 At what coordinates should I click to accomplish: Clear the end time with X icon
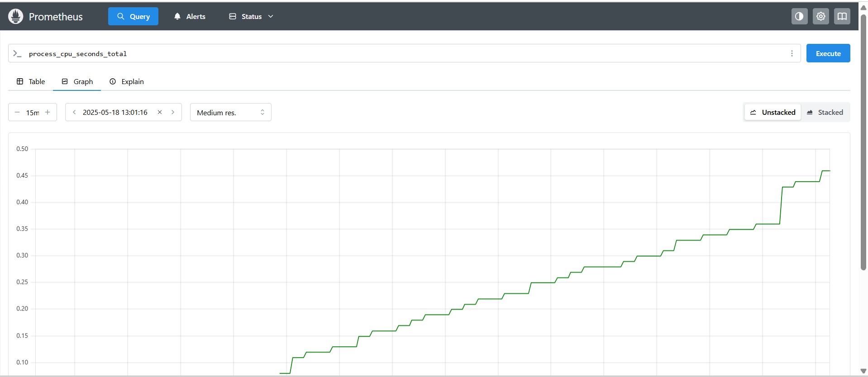point(160,112)
